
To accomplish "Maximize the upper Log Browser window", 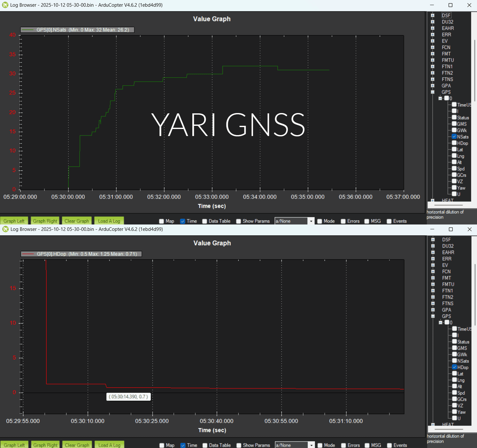I will click(x=450, y=5).
